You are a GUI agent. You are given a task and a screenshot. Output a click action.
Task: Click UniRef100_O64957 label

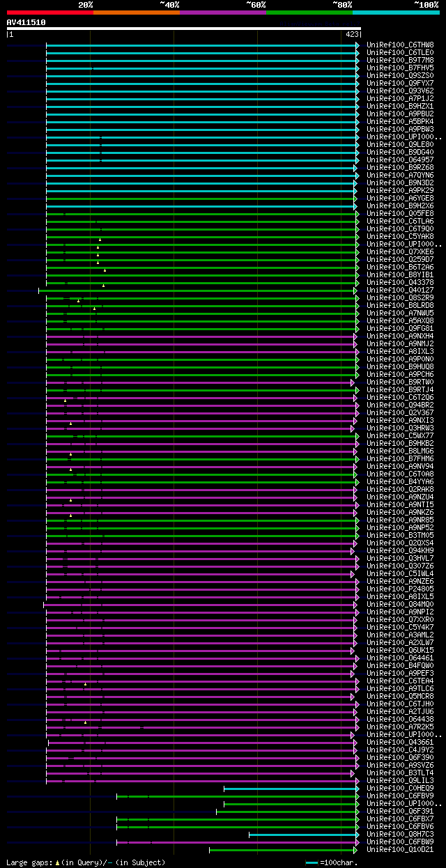[x=400, y=160]
